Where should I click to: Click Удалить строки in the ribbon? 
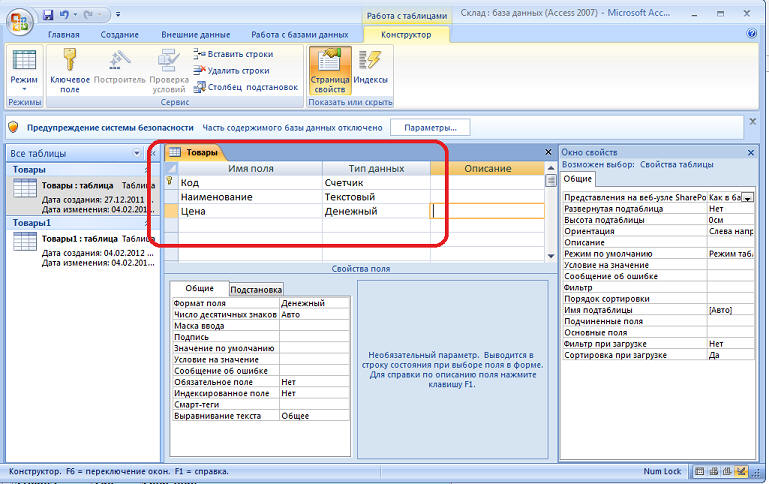click(237, 70)
